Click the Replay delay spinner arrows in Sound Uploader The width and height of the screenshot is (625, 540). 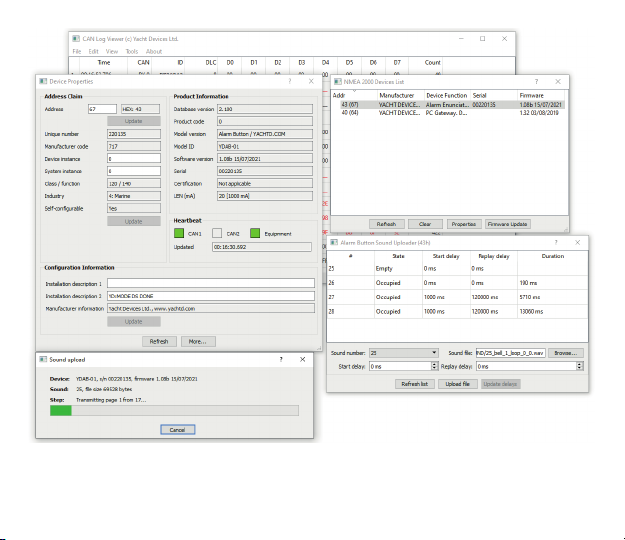pos(580,366)
